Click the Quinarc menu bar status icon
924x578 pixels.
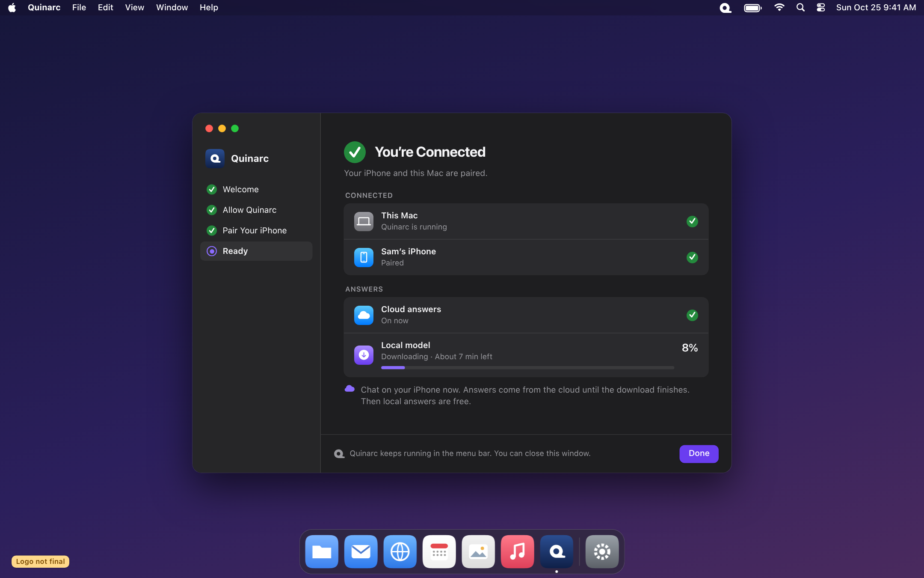point(725,8)
